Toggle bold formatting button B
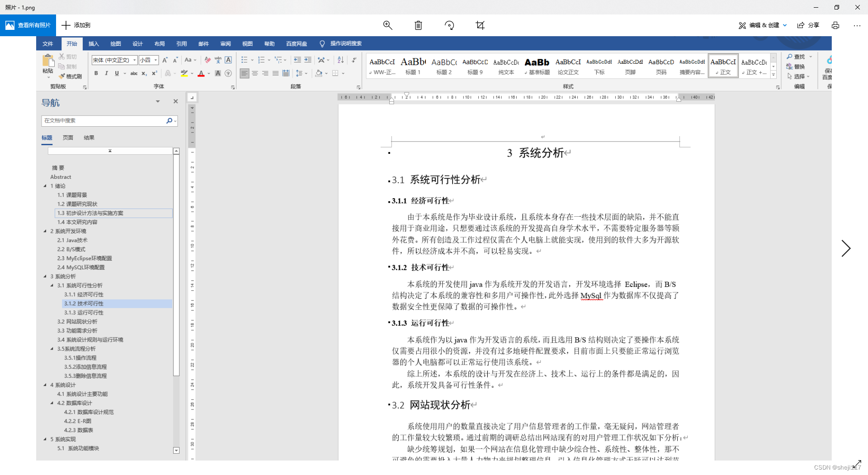868x475 pixels. pyautogui.click(x=96, y=73)
